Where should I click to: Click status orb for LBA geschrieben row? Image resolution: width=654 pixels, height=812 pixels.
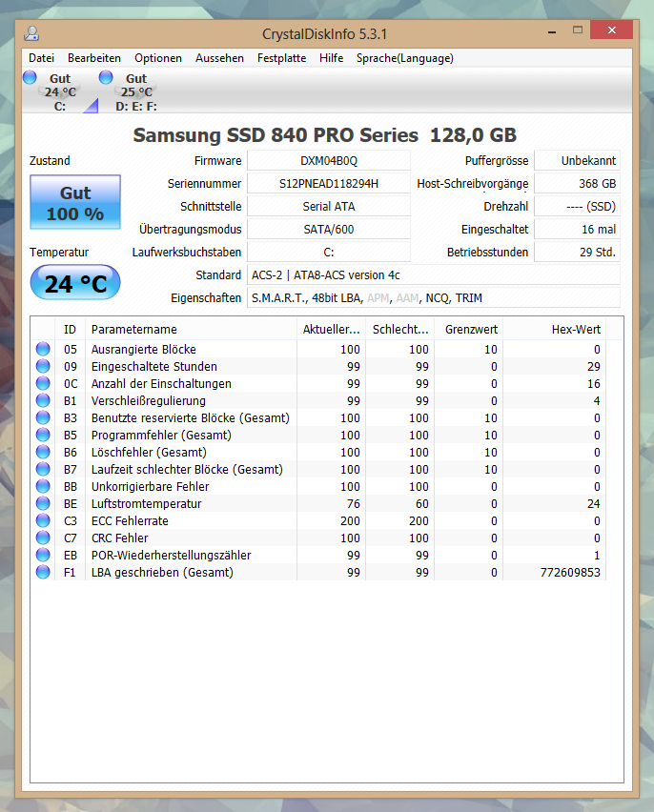[43, 572]
